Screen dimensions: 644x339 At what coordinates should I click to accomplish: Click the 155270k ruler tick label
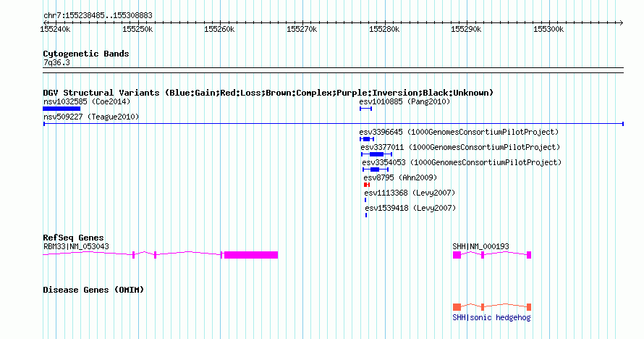click(x=302, y=29)
